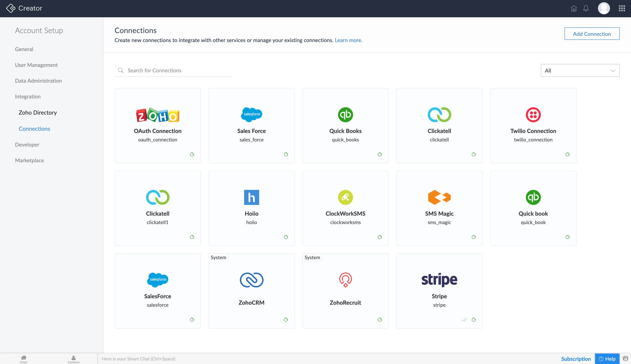Click the plug icon on ClockWorkSMS card

tap(380, 237)
